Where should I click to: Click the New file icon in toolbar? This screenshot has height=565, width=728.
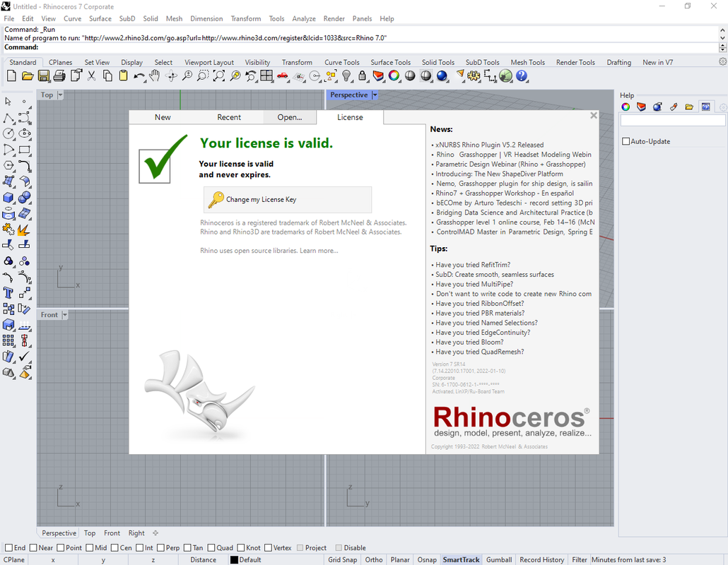11,76
